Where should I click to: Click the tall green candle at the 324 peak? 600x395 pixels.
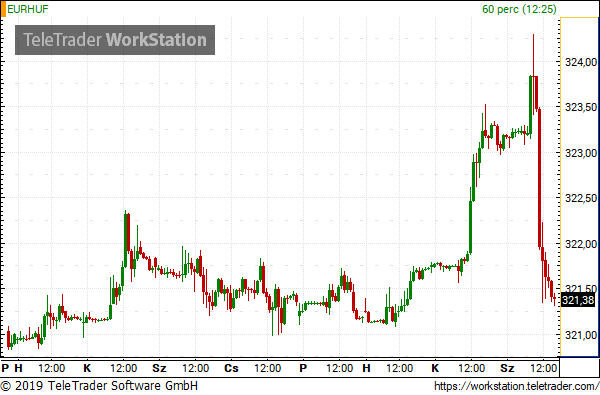click(531, 105)
